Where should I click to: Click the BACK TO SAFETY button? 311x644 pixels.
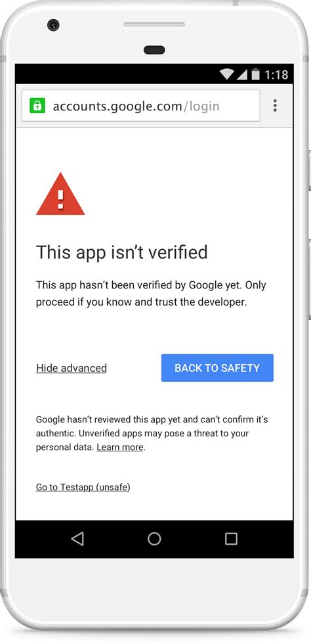click(217, 368)
